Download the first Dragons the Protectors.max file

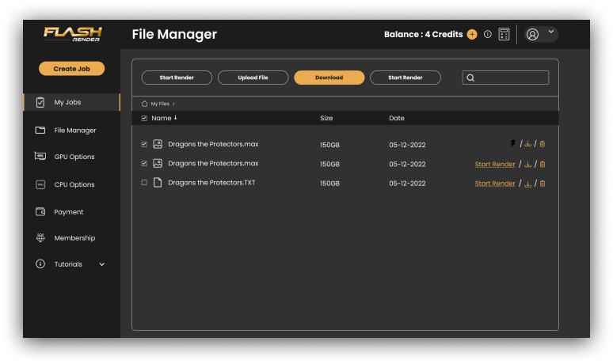tap(528, 144)
